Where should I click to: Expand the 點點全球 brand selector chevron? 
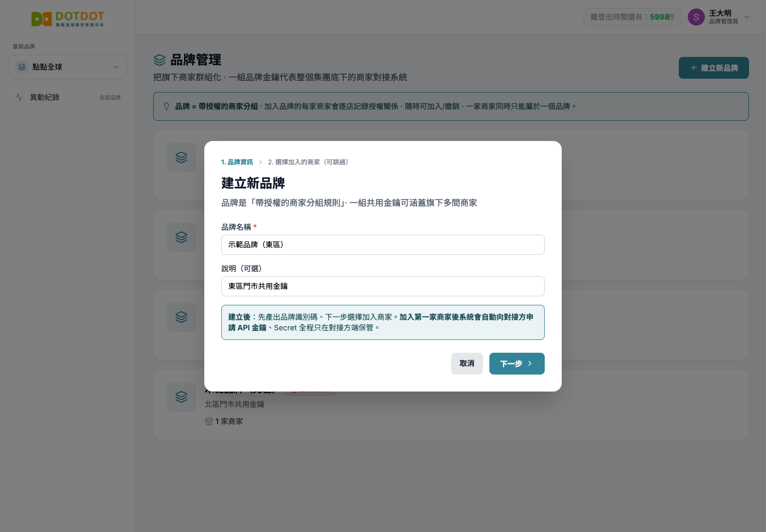116,67
